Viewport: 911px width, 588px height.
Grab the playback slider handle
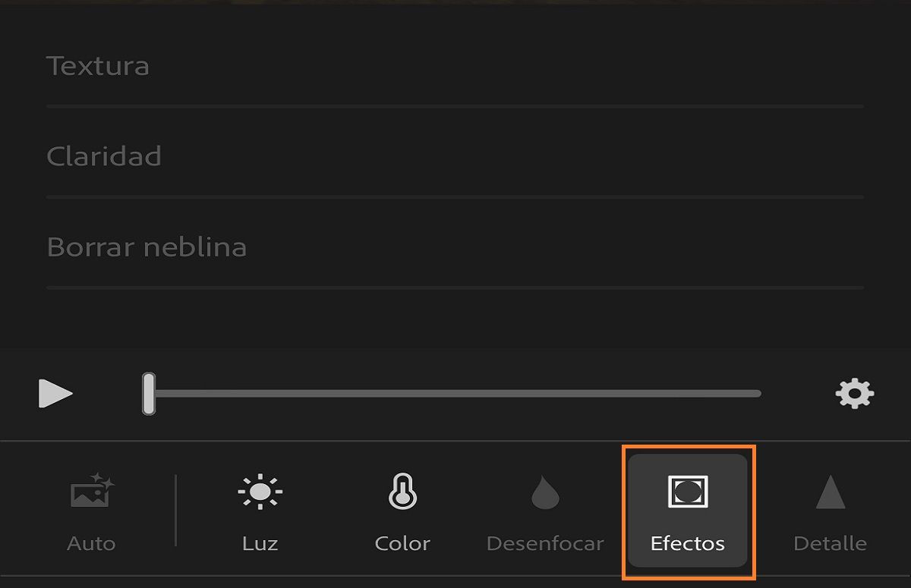[x=149, y=393]
